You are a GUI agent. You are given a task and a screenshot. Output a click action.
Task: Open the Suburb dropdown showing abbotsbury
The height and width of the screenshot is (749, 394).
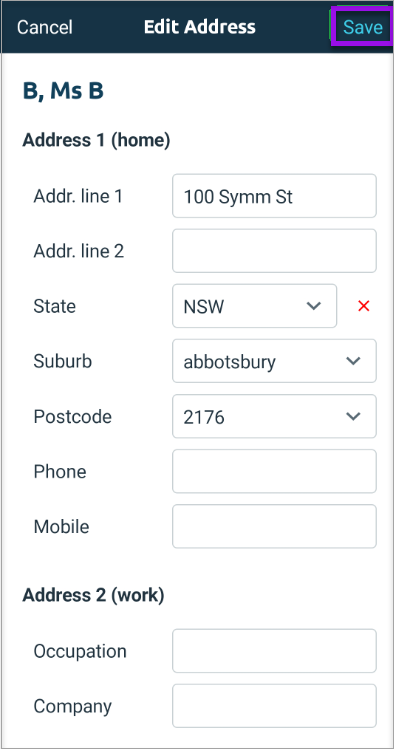click(x=274, y=361)
